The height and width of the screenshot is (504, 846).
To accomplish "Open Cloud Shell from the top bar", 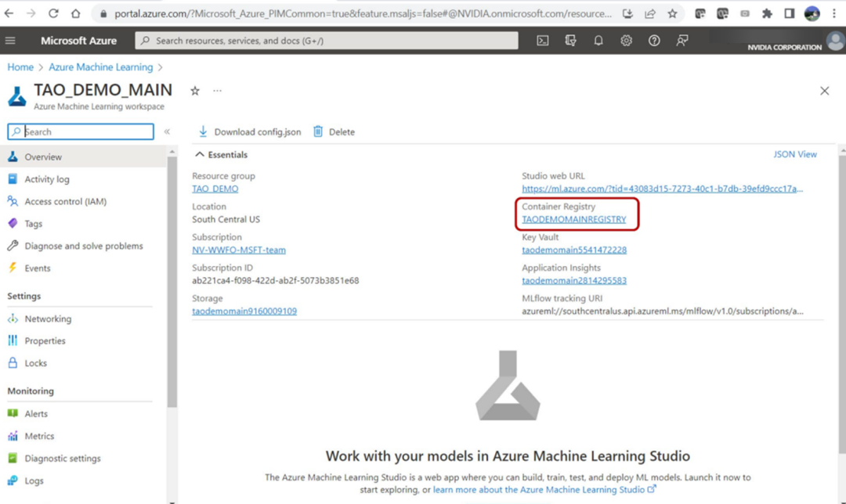I will pyautogui.click(x=542, y=41).
